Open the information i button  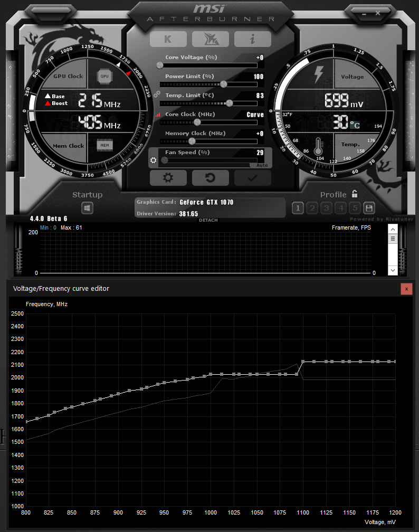[252, 39]
